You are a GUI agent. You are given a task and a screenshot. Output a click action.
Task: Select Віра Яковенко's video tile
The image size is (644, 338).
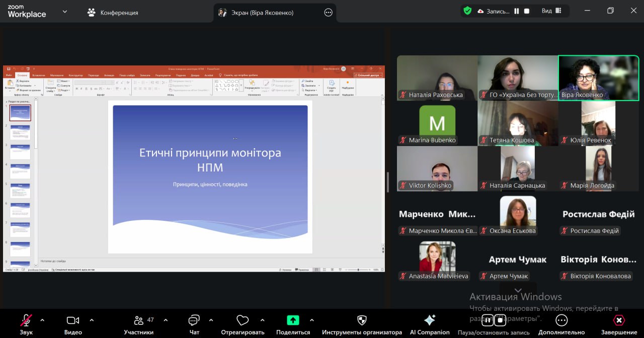598,78
